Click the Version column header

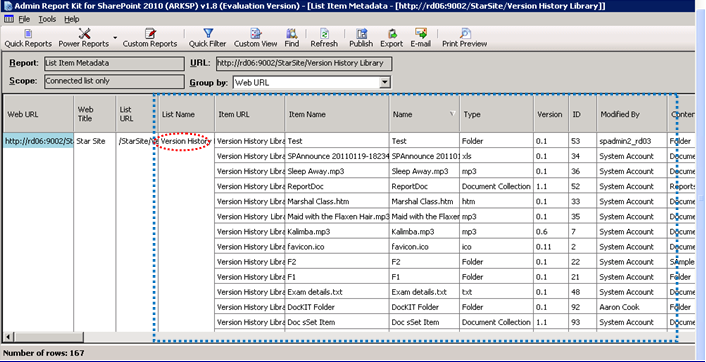(552, 114)
